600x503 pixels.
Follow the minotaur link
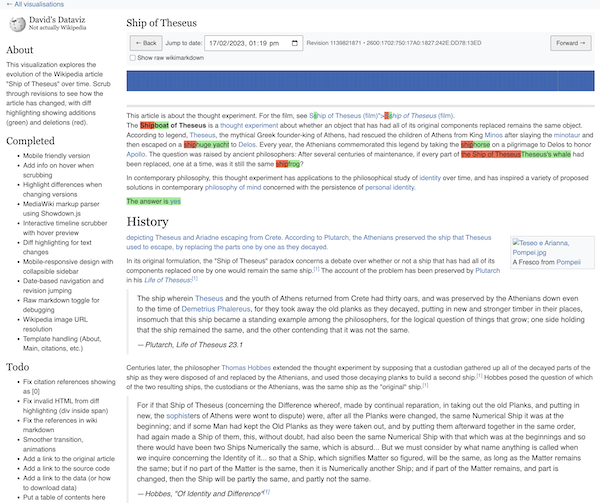click(x=567, y=135)
